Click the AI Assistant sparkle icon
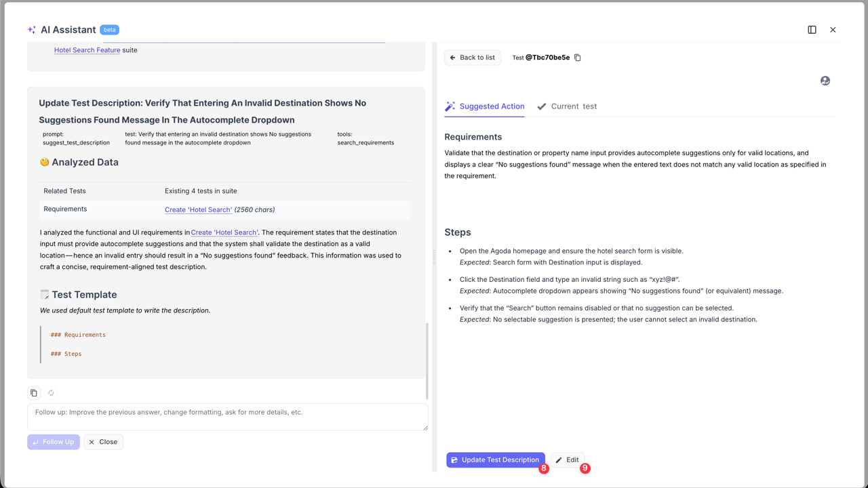868x488 pixels. pyautogui.click(x=31, y=29)
